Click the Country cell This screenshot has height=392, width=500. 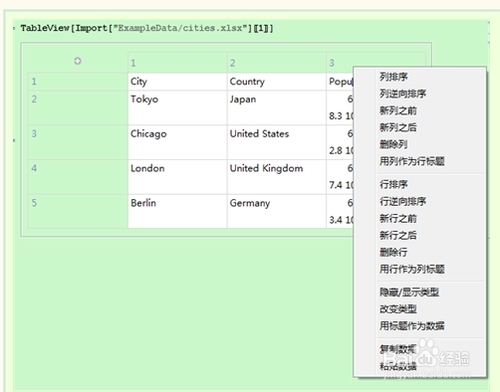tap(277, 82)
